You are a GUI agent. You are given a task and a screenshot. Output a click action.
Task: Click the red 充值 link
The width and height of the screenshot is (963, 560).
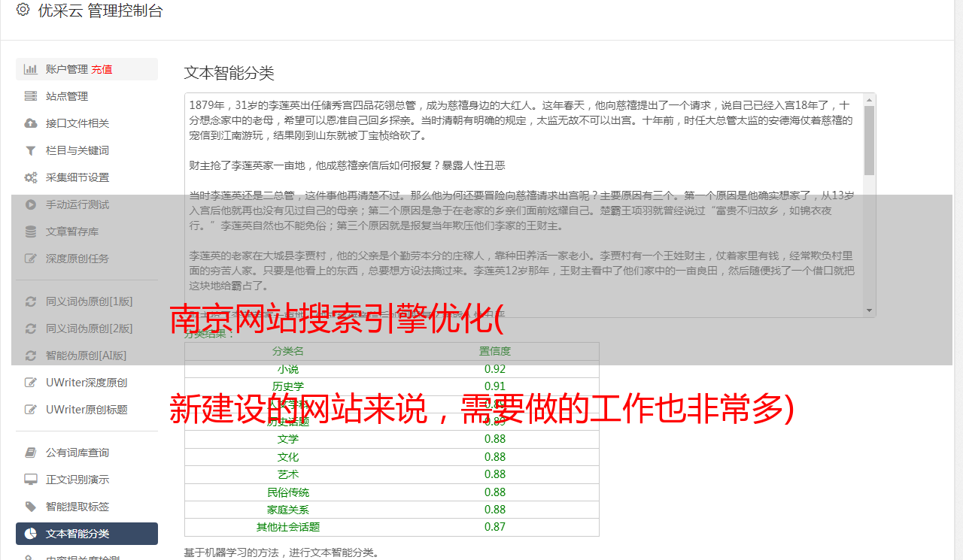[102, 69]
